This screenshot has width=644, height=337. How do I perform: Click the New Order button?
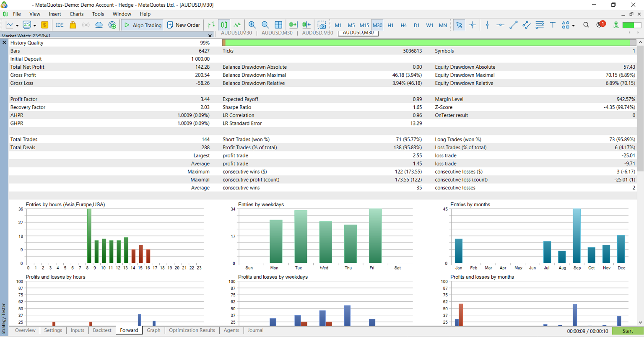click(184, 25)
